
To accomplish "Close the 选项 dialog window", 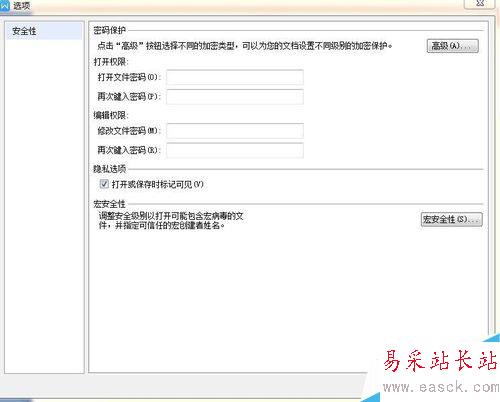I will tap(480, 3).
